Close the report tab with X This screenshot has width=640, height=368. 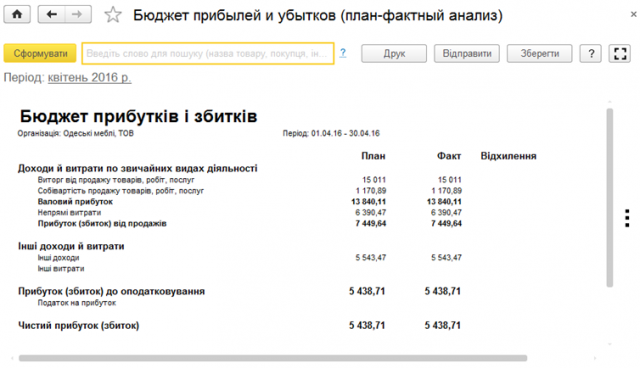pyautogui.click(x=633, y=14)
